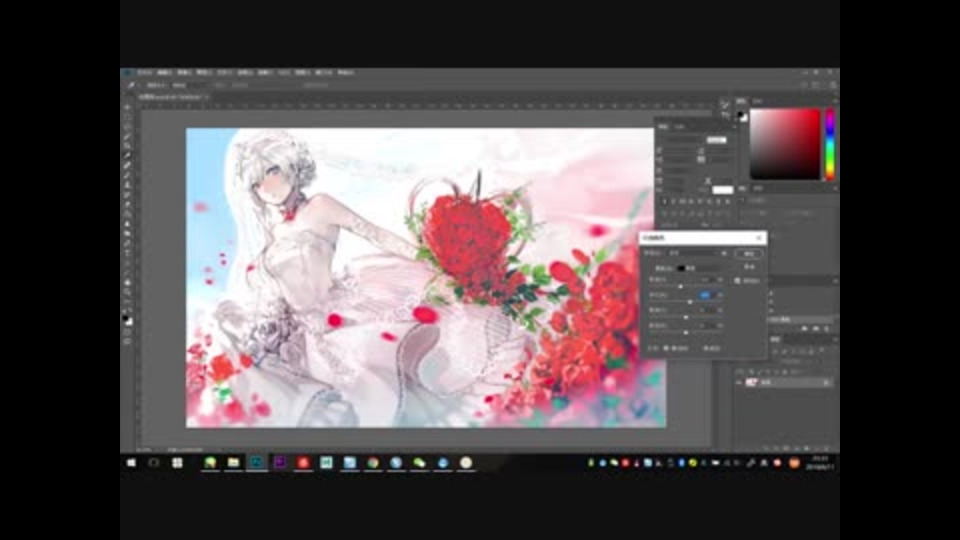Select the Eyedropper tool in the toolbar
Viewport: 960px width, 540px height.
(x=127, y=156)
